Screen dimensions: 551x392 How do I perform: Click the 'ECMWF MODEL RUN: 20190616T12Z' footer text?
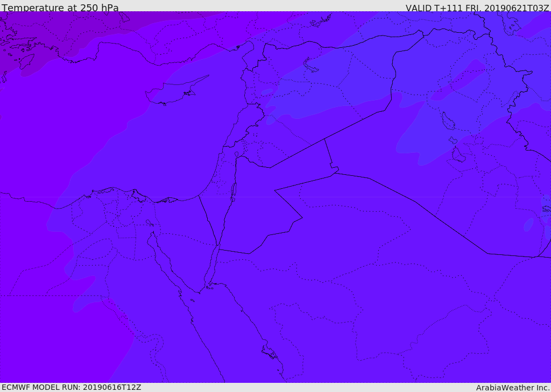click(x=72, y=388)
